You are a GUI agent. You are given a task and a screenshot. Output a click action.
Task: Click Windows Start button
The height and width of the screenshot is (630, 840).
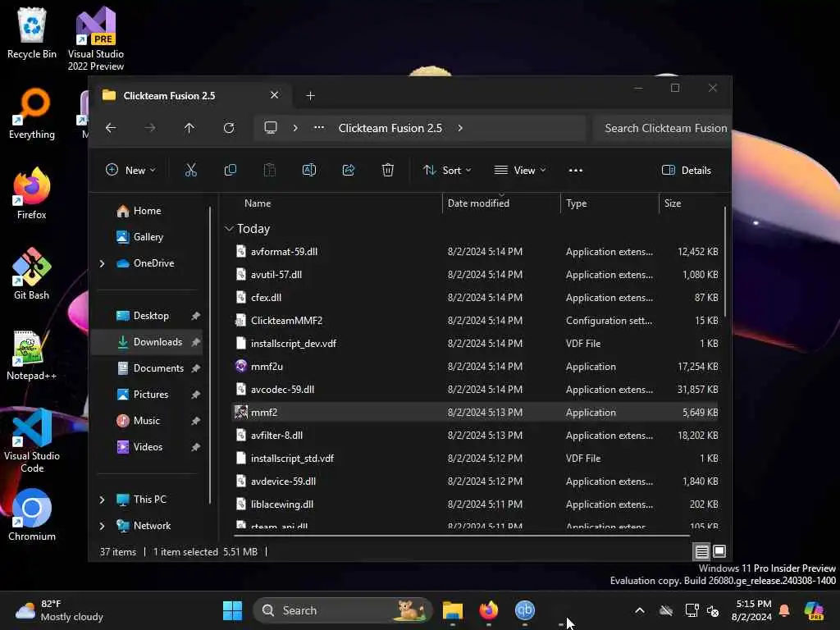232,610
